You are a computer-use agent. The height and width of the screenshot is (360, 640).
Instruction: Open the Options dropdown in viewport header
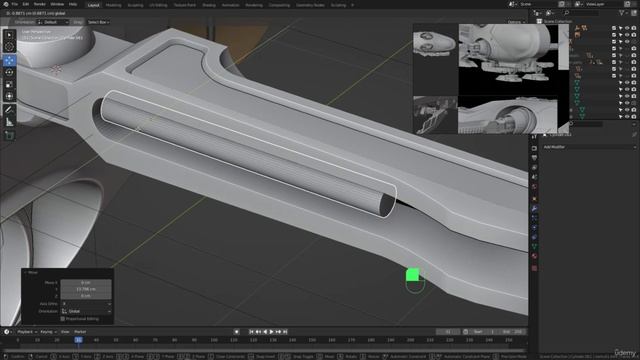coord(516,22)
